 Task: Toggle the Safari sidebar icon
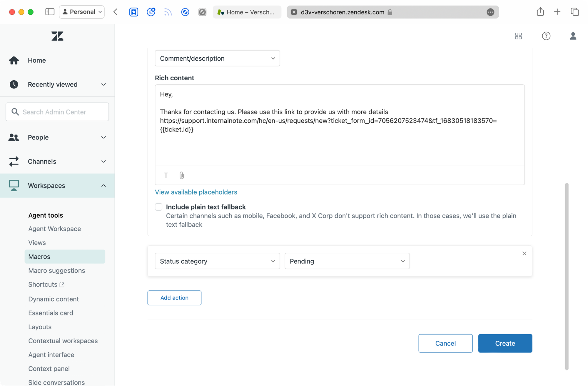pos(50,12)
